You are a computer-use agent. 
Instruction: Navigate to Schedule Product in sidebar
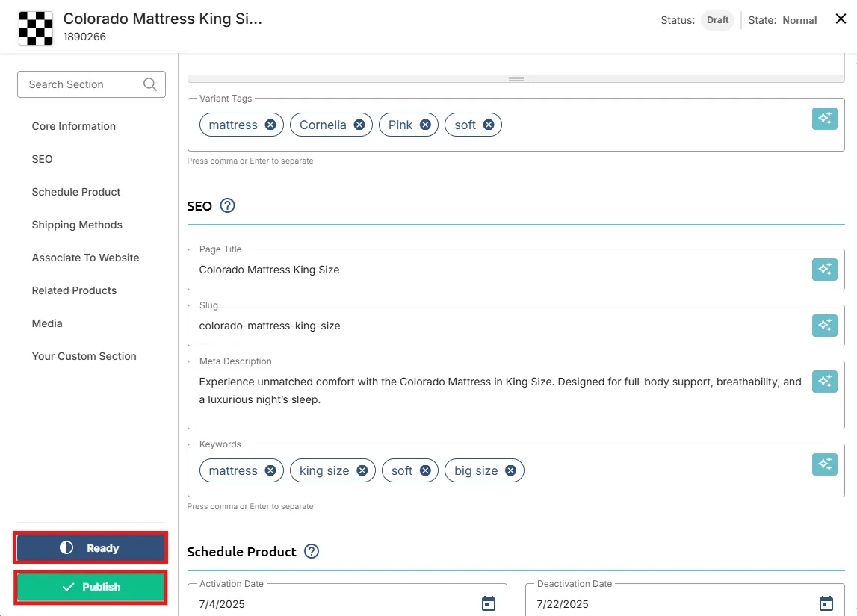[x=76, y=192]
